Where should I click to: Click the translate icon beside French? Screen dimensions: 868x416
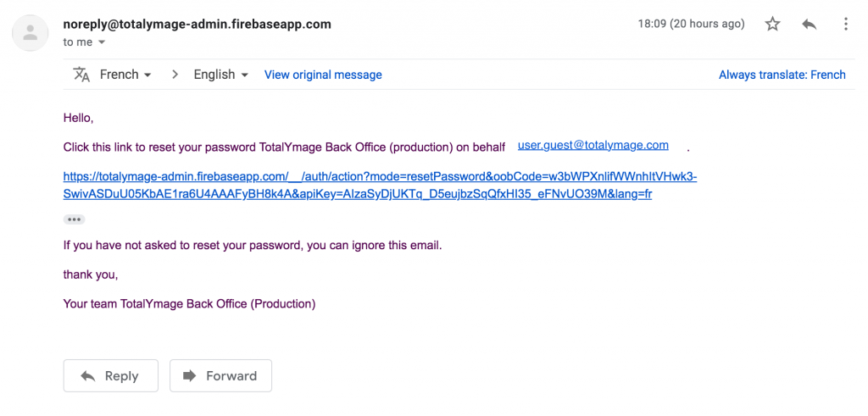[x=81, y=75]
